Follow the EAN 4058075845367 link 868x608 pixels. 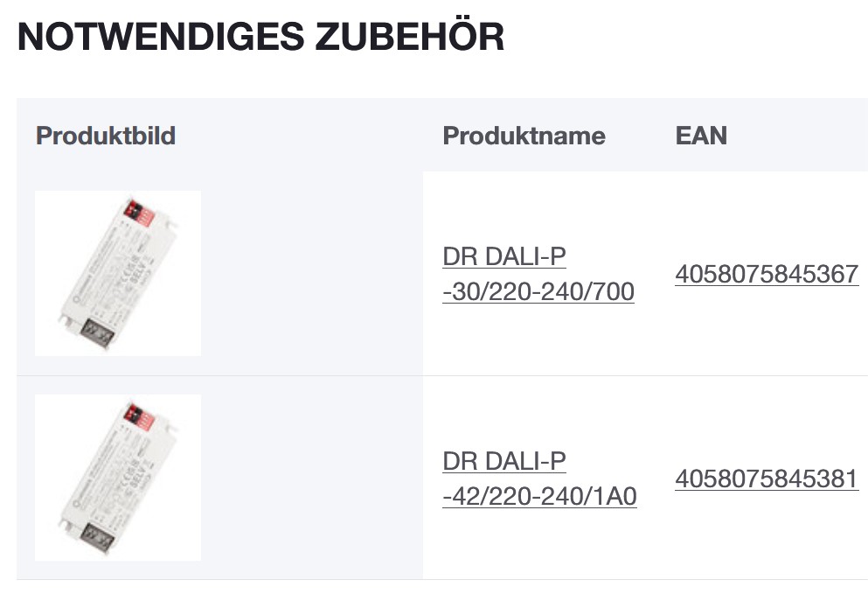pos(767,275)
